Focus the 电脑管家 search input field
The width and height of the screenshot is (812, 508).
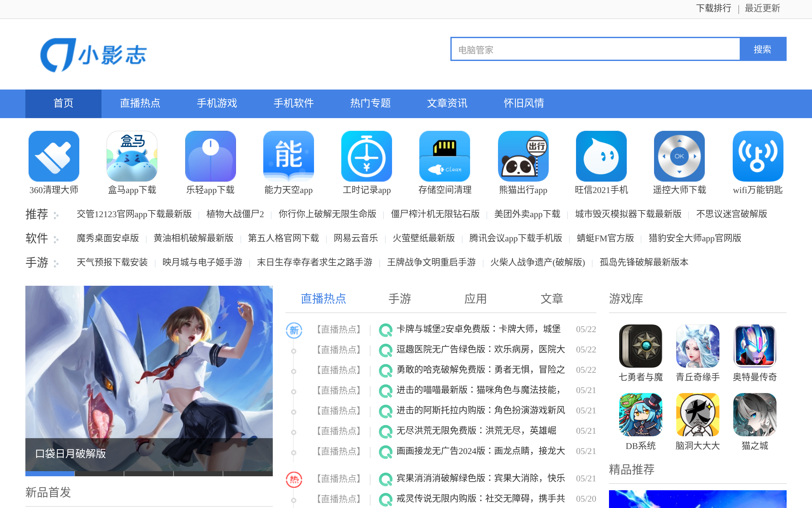595,50
